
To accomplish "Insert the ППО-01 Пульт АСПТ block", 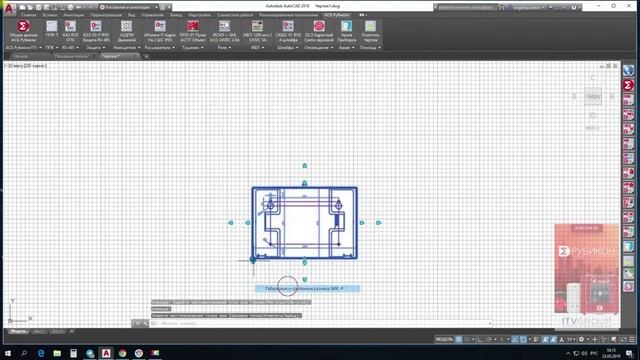I will (193, 31).
